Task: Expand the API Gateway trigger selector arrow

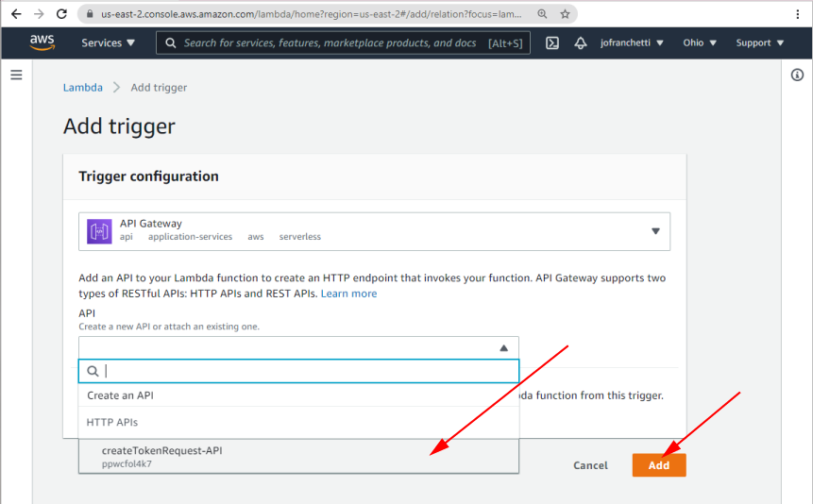Action: (655, 231)
